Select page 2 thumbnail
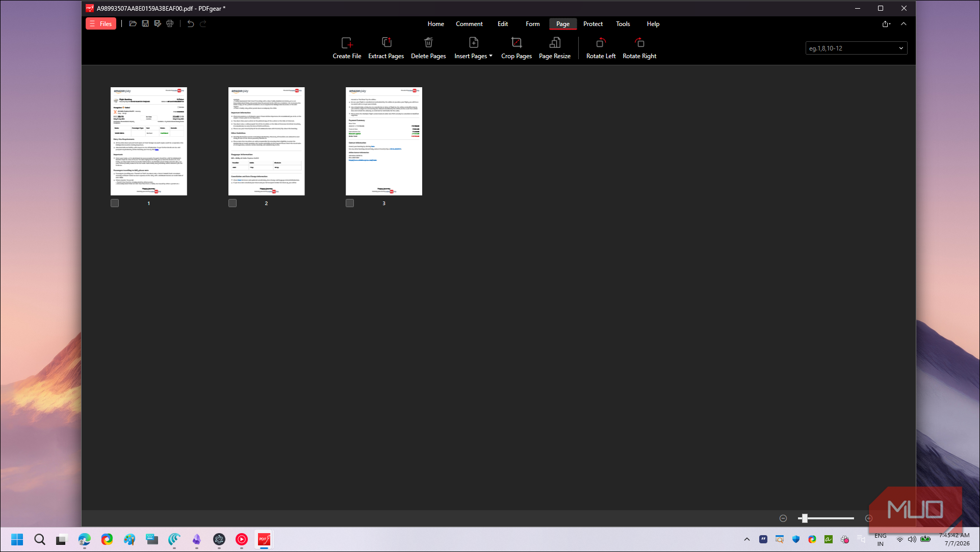Viewport: 980px width, 552px height. pyautogui.click(x=266, y=141)
